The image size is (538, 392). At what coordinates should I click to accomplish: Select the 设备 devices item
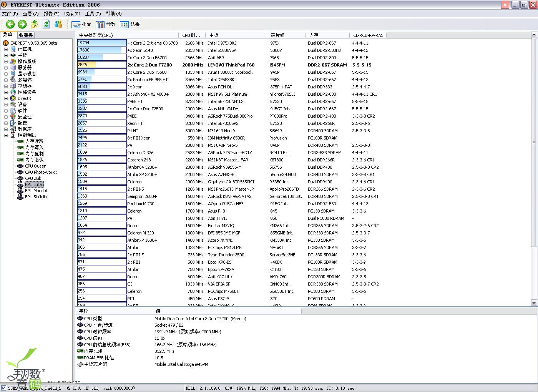(x=22, y=105)
